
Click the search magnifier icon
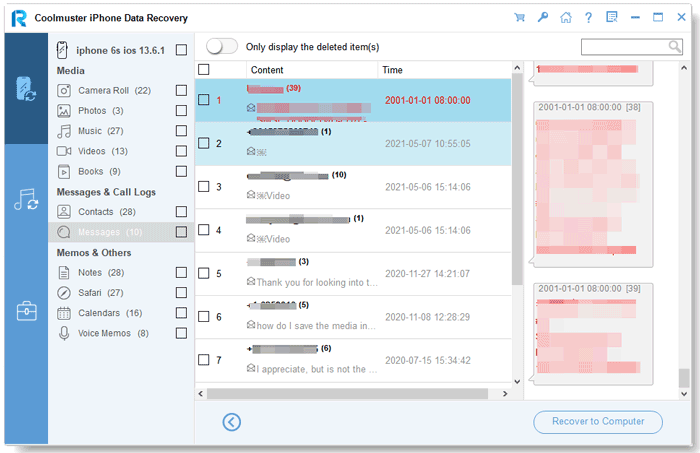[x=675, y=46]
